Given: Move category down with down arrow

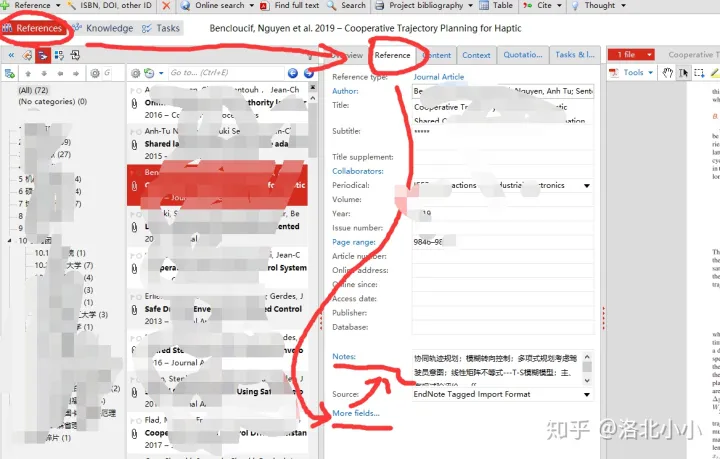Looking at the screenshot, I should pos(44,73).
